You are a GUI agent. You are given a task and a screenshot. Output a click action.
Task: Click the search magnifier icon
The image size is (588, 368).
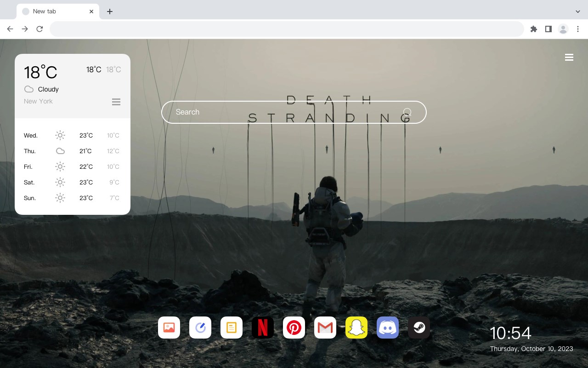pyautogui.click(x=407, y=112)
